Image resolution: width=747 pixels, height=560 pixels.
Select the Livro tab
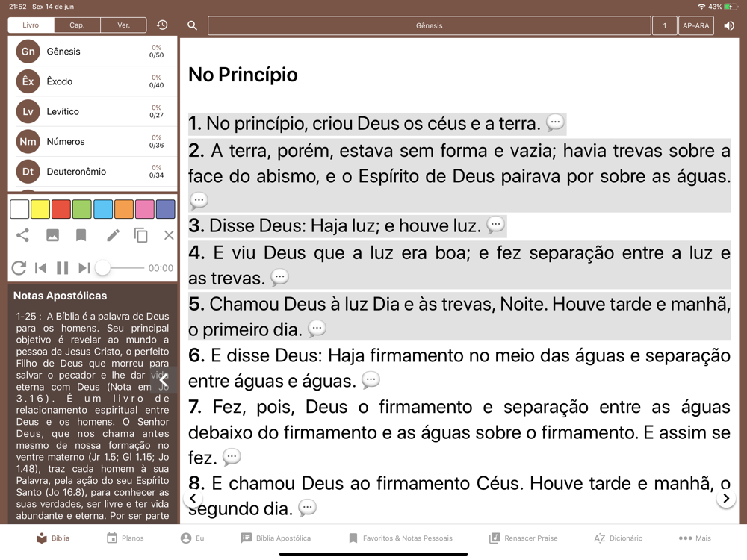point(31,25)
